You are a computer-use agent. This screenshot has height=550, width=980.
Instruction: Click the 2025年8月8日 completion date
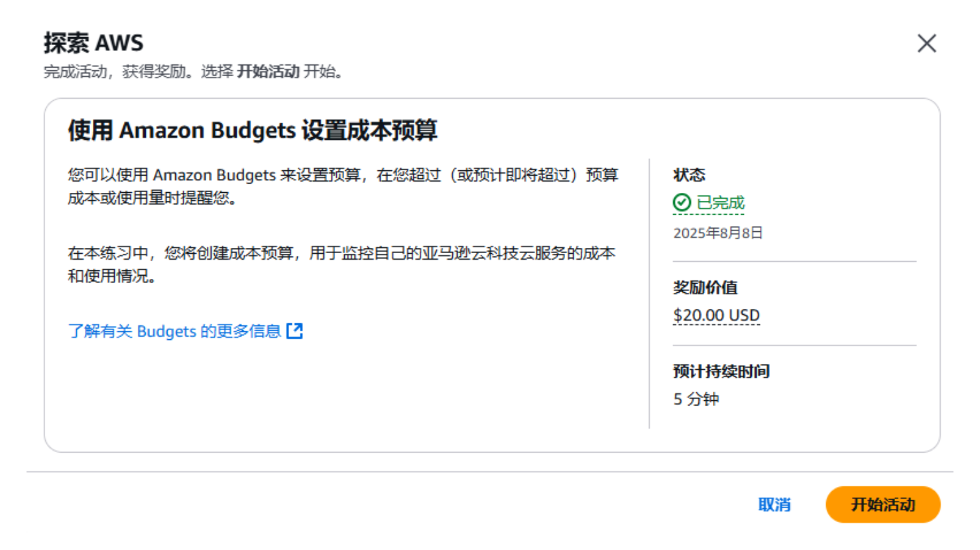click(718, 233)
